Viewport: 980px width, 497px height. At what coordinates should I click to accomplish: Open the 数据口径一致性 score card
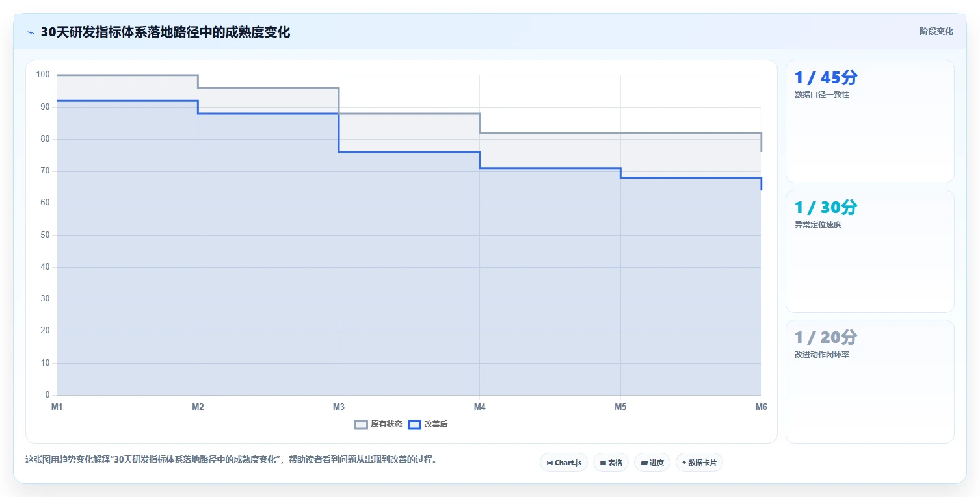click(x=870, y=121)
